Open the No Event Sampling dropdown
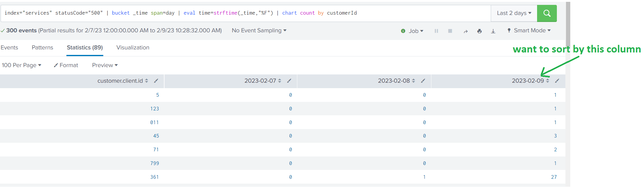This screenshot has height=187, width=644. pos(259,31)
